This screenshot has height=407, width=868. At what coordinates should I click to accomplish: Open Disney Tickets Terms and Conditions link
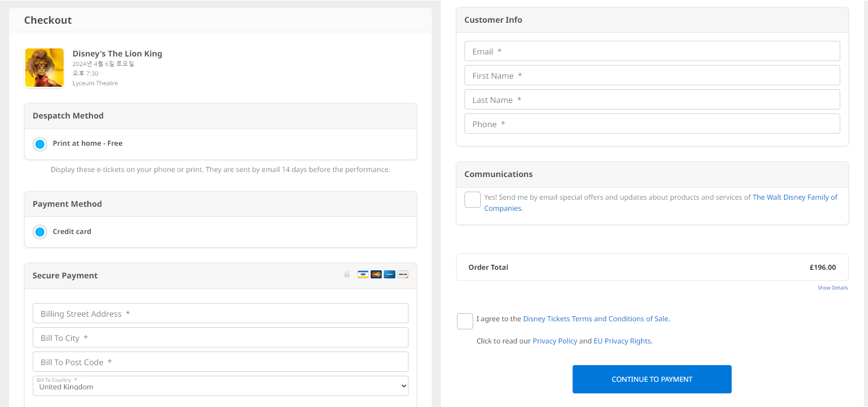point(596,319)
